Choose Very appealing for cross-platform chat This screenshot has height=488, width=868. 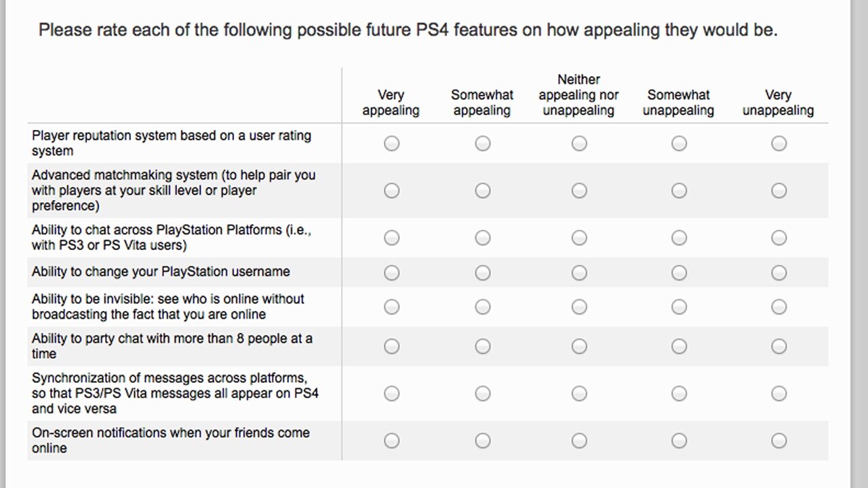coord(391,238)
